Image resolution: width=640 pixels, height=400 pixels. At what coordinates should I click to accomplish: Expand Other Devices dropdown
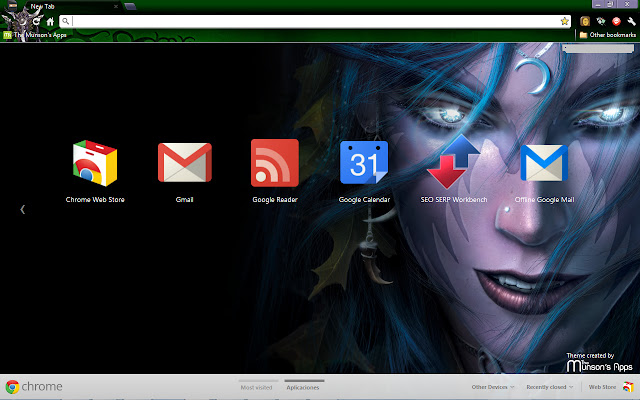click(x=493, y=387)
